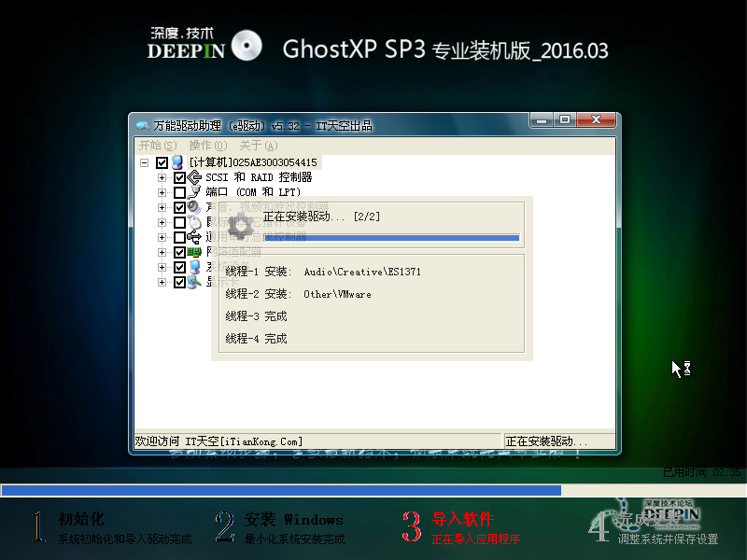Expand the 网络适配器 tree node

[162, 251]
